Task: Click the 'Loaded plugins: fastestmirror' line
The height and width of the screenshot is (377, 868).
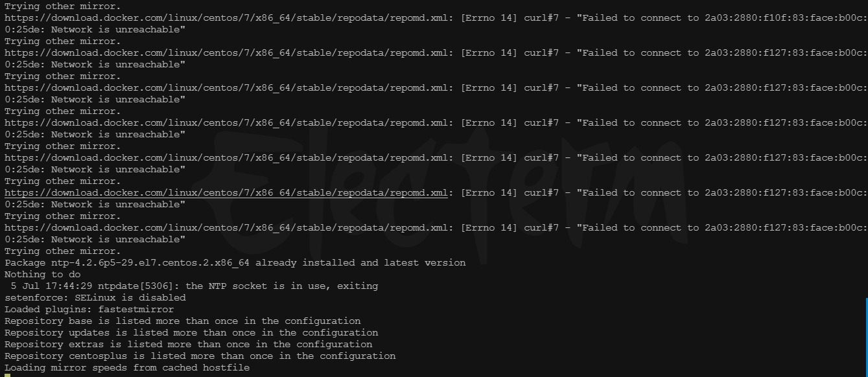Action: [89, 309]
